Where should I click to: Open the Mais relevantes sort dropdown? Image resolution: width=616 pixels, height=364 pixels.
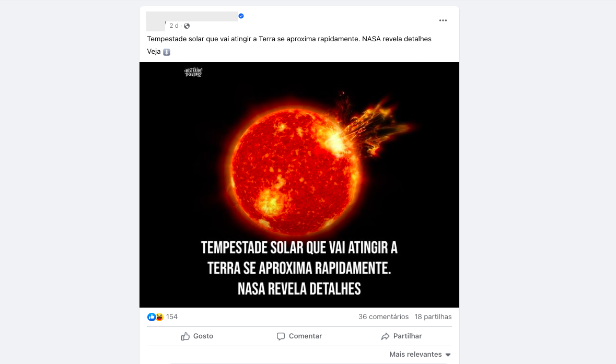(420, 354)
